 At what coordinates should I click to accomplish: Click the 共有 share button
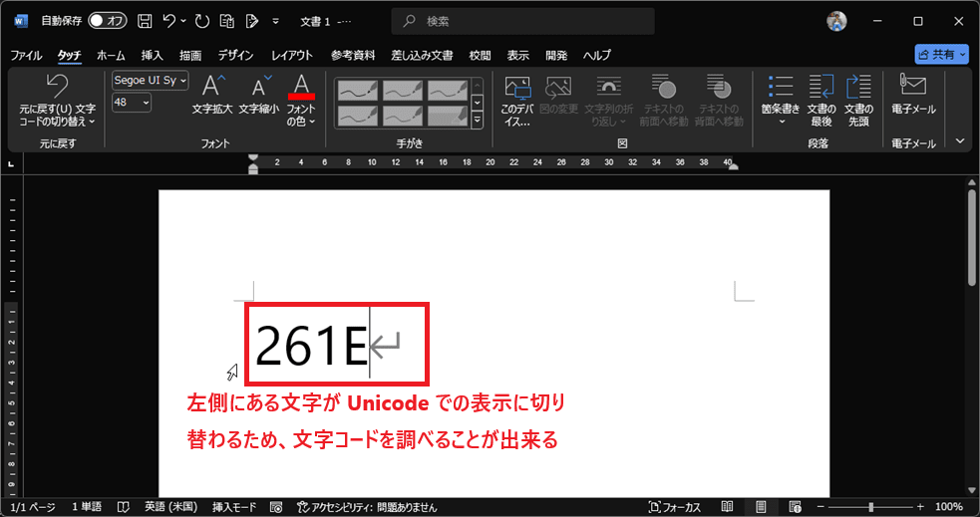tap(941, 55)
